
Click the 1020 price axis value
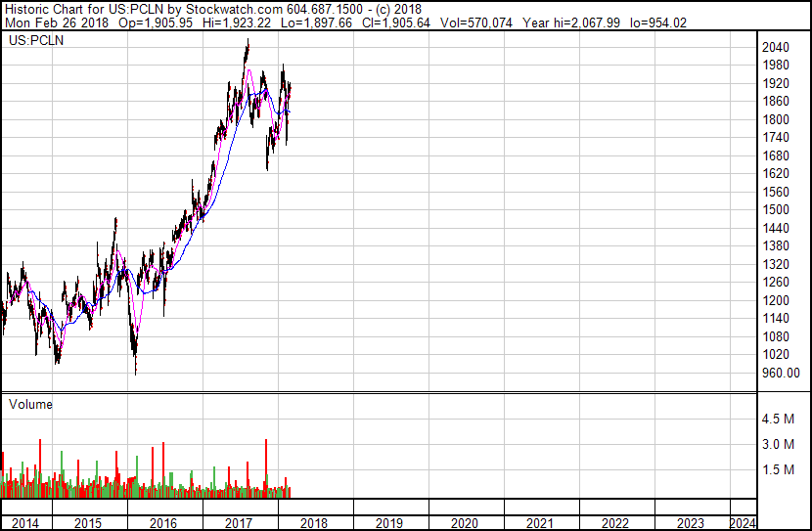pos(776,355)
